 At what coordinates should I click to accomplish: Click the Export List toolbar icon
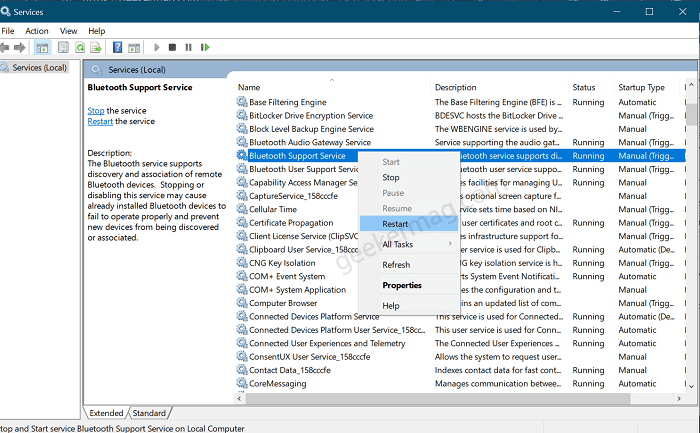96,47
